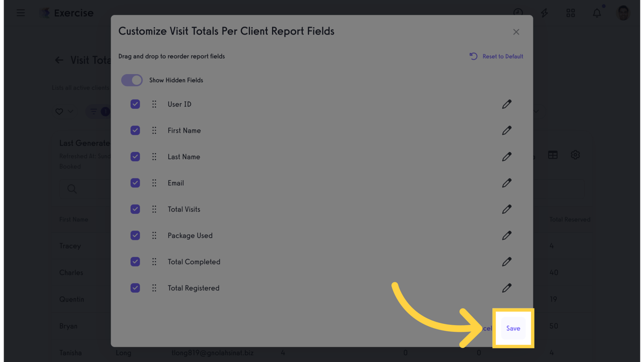This screenshot has height=362, width=644.
Task: Open the apps grid menu
Action: 570,13
